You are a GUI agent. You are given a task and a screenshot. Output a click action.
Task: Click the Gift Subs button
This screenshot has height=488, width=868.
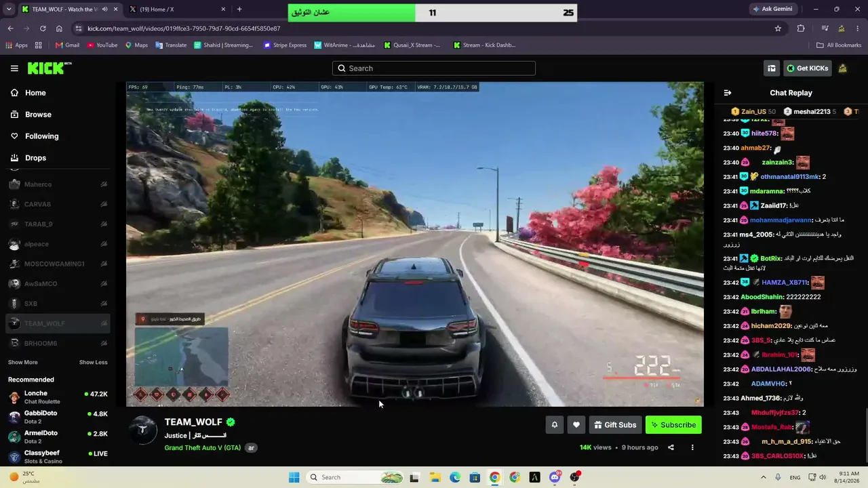pos(615,425)
